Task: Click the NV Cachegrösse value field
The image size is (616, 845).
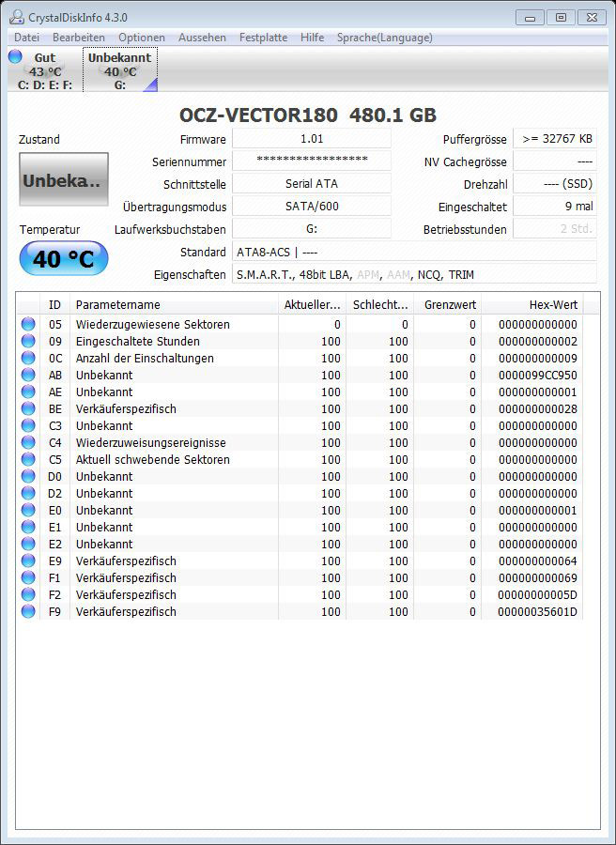Action: (x=555, y=161)
